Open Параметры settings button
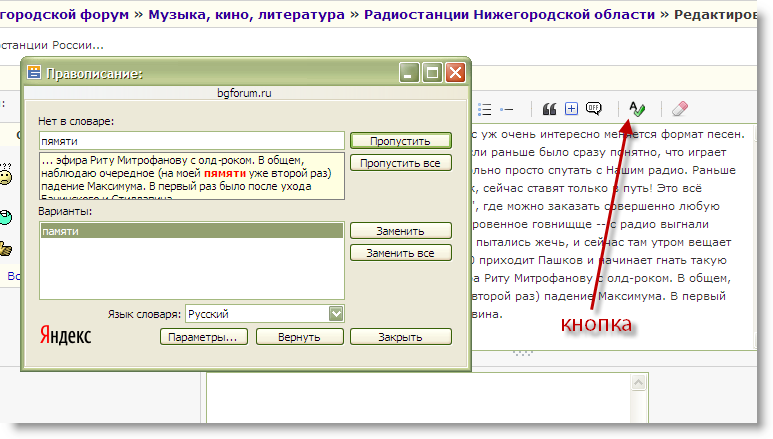Screen dimensions: 773x439 [x=203, y=337]
